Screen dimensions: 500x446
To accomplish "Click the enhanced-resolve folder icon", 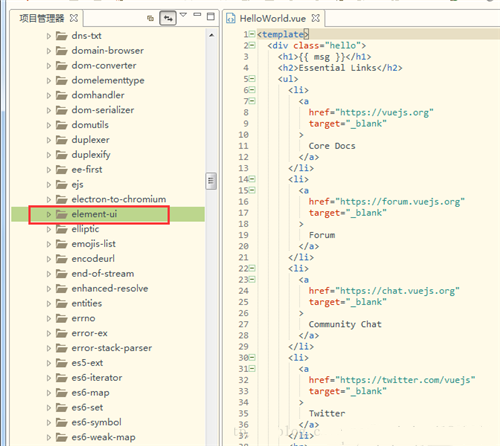I will (x=62, y=288).
